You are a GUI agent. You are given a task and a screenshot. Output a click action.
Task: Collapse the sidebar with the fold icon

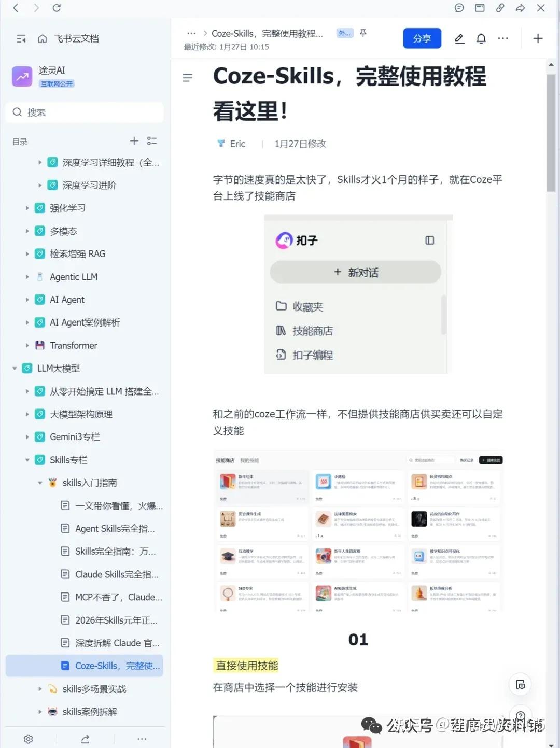[21, 39]
